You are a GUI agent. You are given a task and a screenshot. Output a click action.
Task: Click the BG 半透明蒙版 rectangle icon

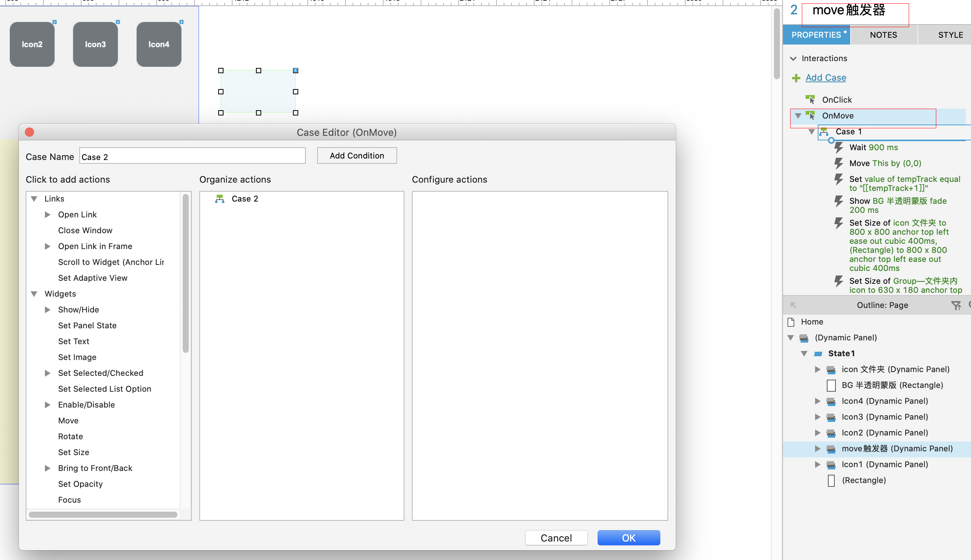831,385
